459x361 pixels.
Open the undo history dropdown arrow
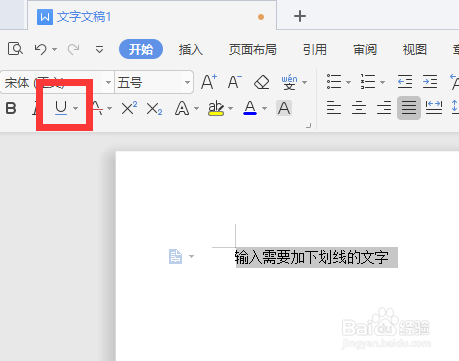(x=55, y=50)
